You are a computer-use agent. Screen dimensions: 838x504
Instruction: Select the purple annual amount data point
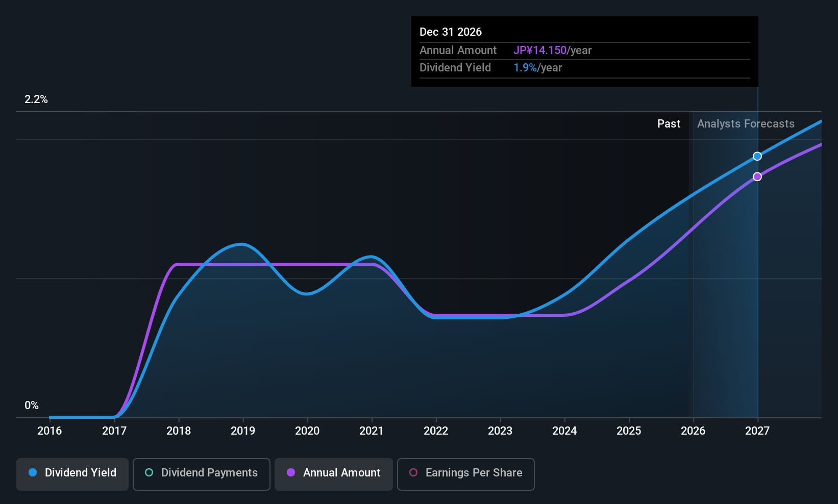[757, 177]
